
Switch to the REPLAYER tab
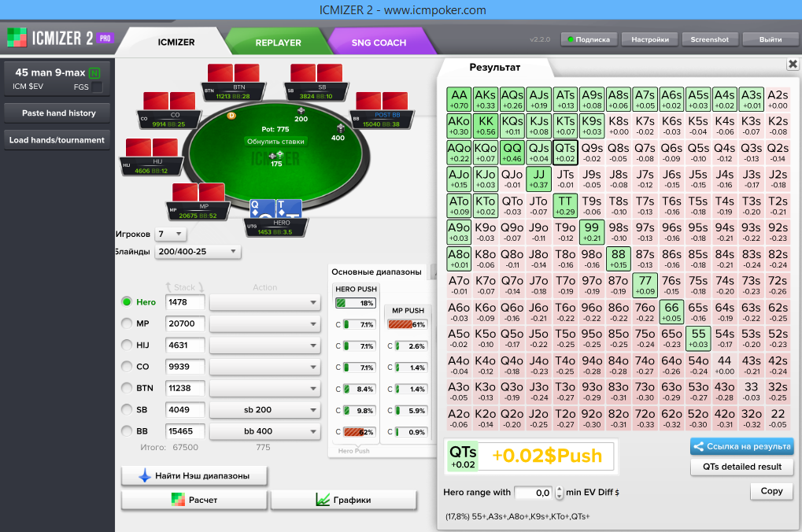pos(279,42)
